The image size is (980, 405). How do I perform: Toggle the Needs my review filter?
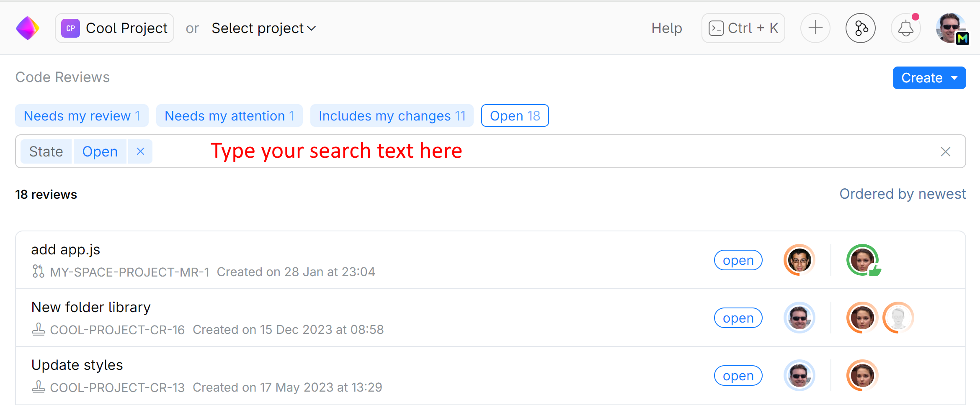pyautogui.click(x=82, y=115)
